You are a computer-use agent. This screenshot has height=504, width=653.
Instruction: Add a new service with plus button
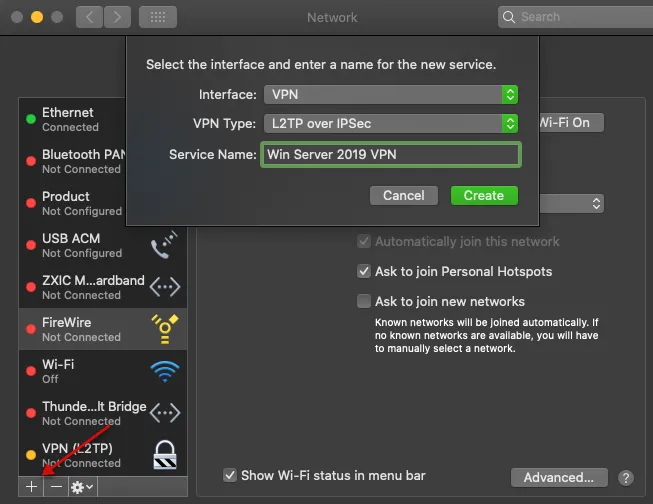point(31,487)
